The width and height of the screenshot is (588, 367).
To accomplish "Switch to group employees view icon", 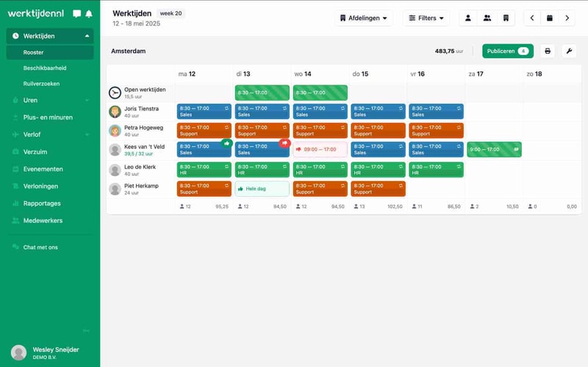I will [487, 18].
